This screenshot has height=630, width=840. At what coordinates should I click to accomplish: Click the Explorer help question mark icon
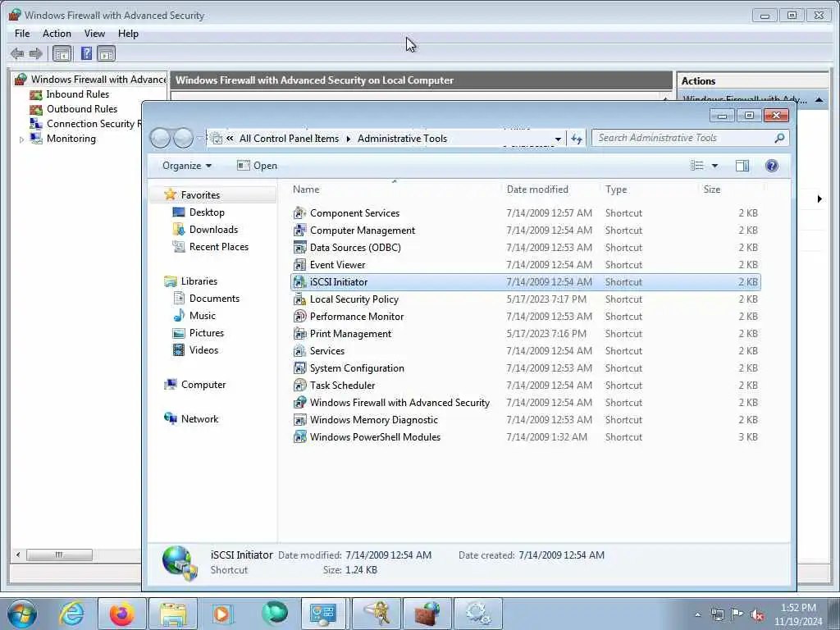click(x=771, y=166)
